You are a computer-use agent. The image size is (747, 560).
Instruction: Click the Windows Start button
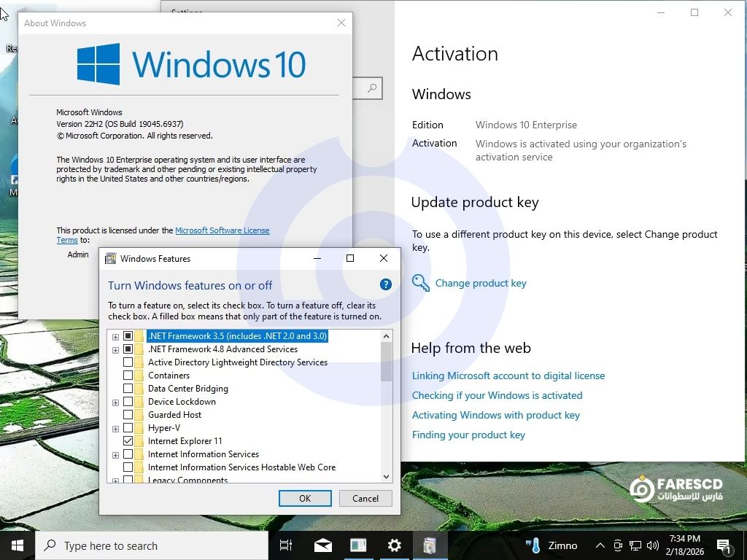coord(18,545)
